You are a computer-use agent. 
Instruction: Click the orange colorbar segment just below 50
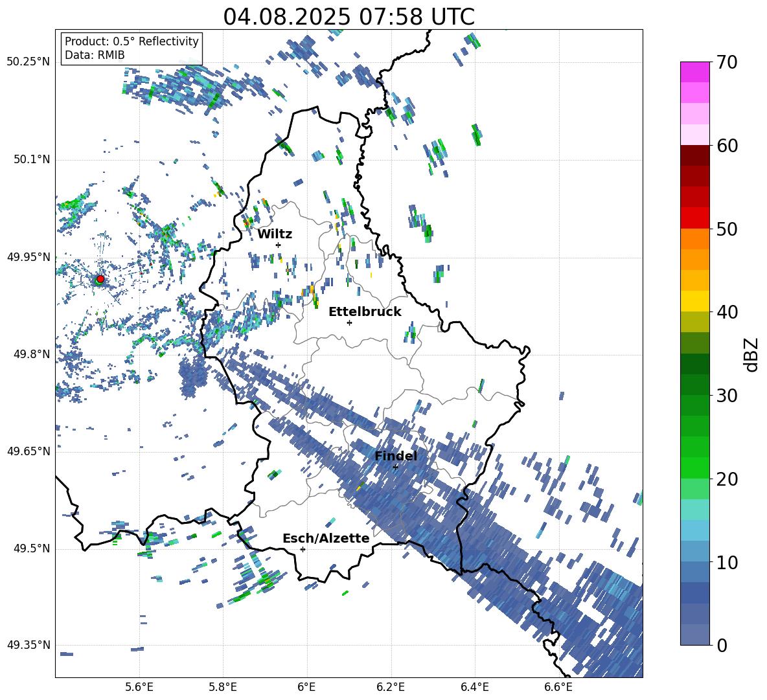(694, 239)
